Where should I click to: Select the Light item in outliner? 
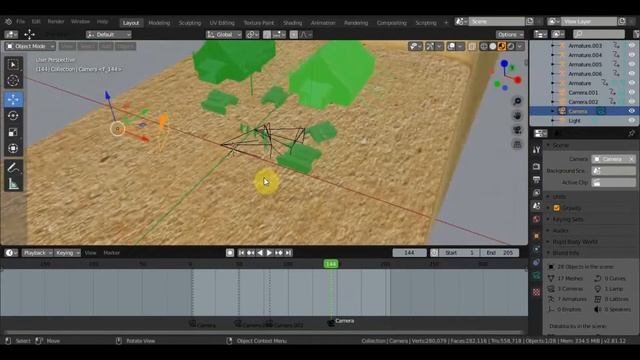574,121
